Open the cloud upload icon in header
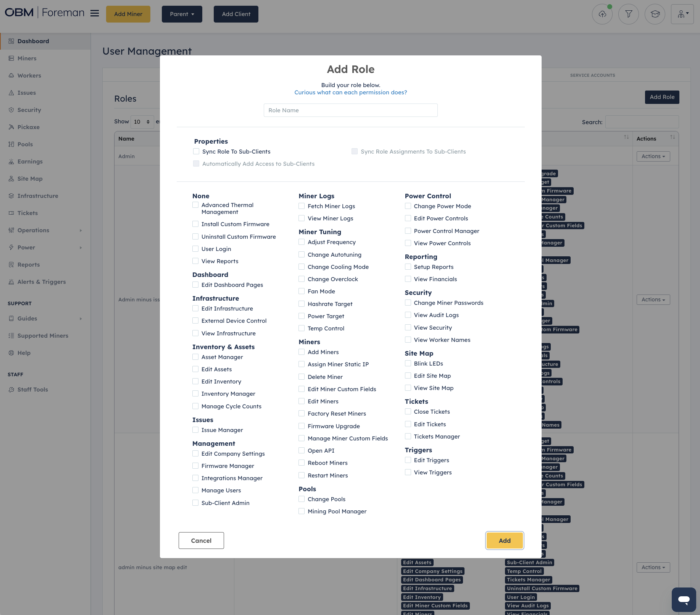Image resolution: width=700 pixels, height=615 pixels. 602,14
